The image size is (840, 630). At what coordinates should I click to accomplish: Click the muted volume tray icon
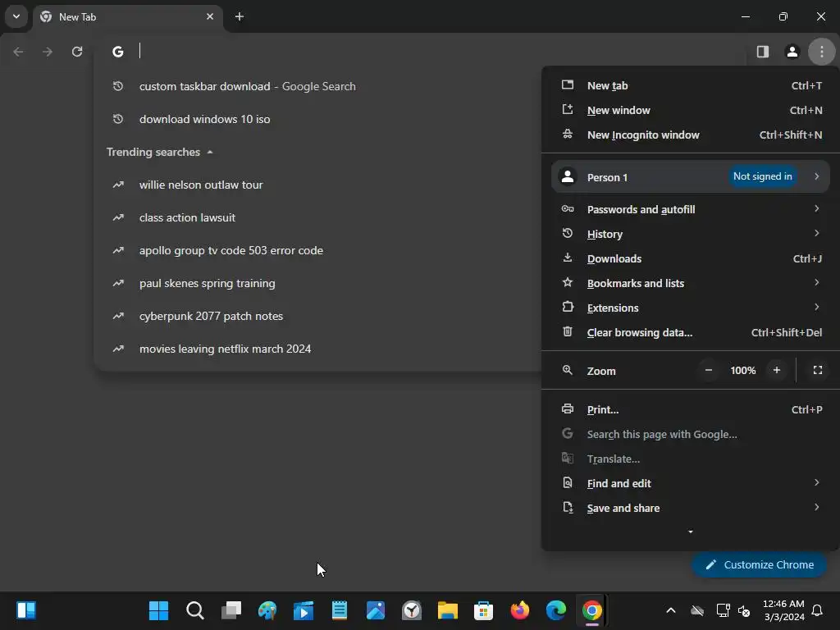pyautogui.click(x=743, y=610)
